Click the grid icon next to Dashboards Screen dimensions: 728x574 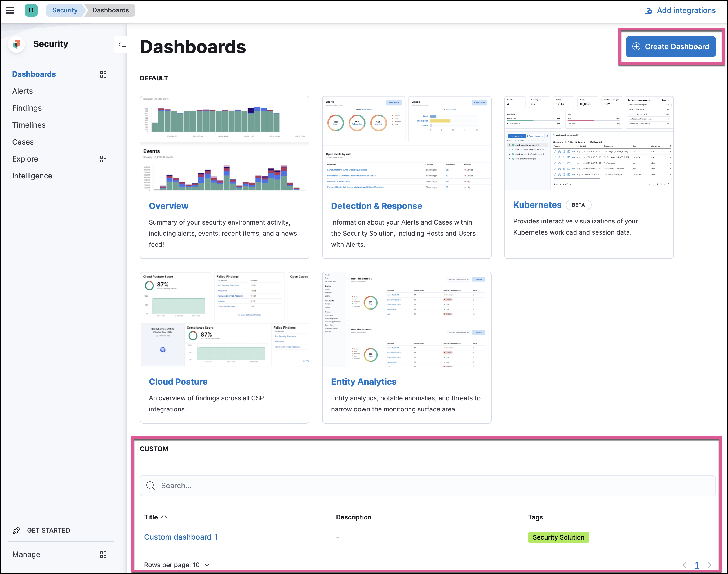click(103, 74)
